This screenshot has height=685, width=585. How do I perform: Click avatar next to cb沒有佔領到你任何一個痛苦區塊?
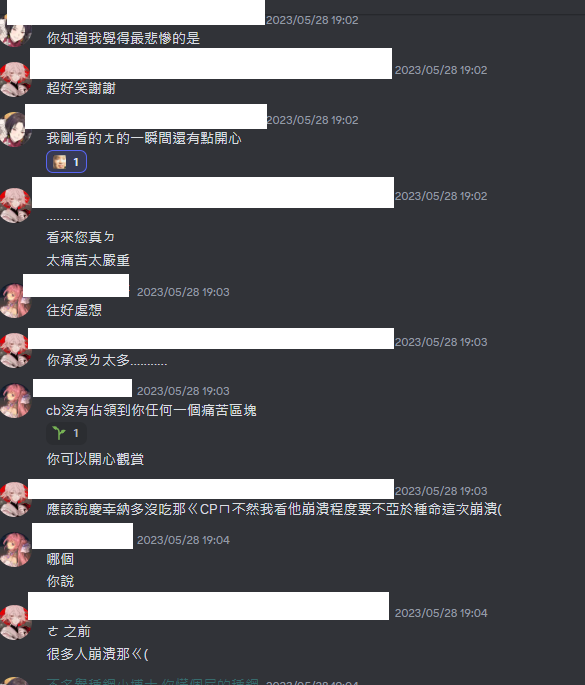click(15, 401)
